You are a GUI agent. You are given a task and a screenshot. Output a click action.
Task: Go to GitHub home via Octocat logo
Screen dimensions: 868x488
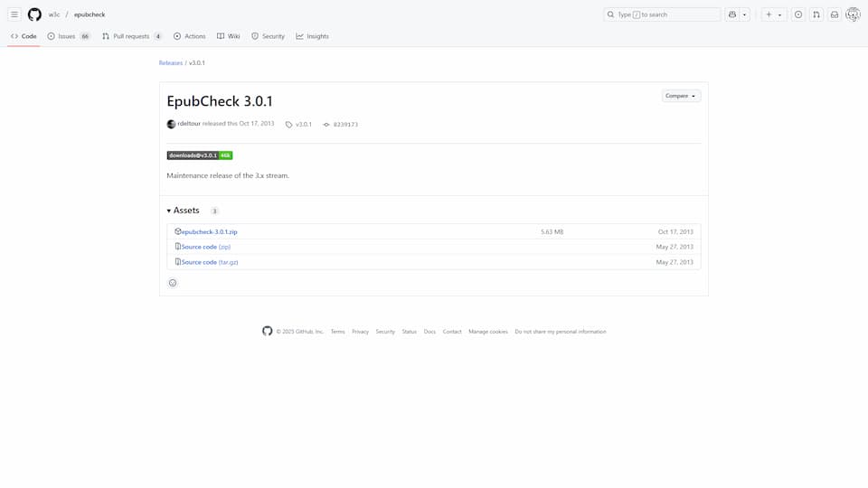[34, 14]
